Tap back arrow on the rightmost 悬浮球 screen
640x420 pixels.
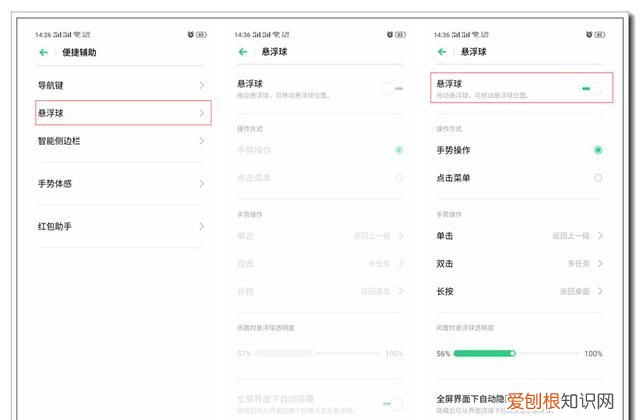point(442,52)
